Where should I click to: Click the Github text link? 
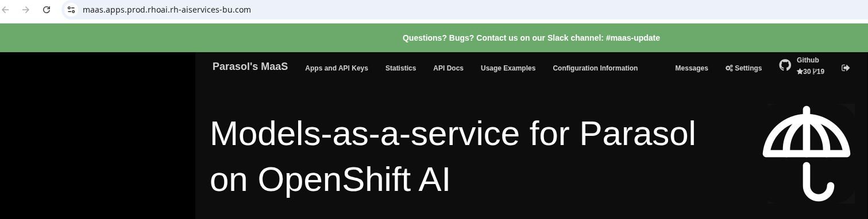(x=808, y=60)
